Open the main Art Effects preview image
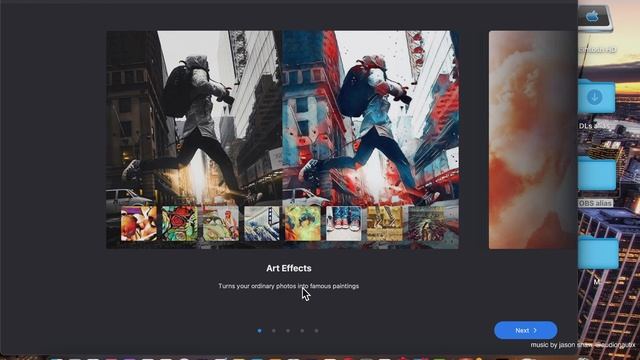The width and height of the screenshot is (640, 360). point(282,140)
